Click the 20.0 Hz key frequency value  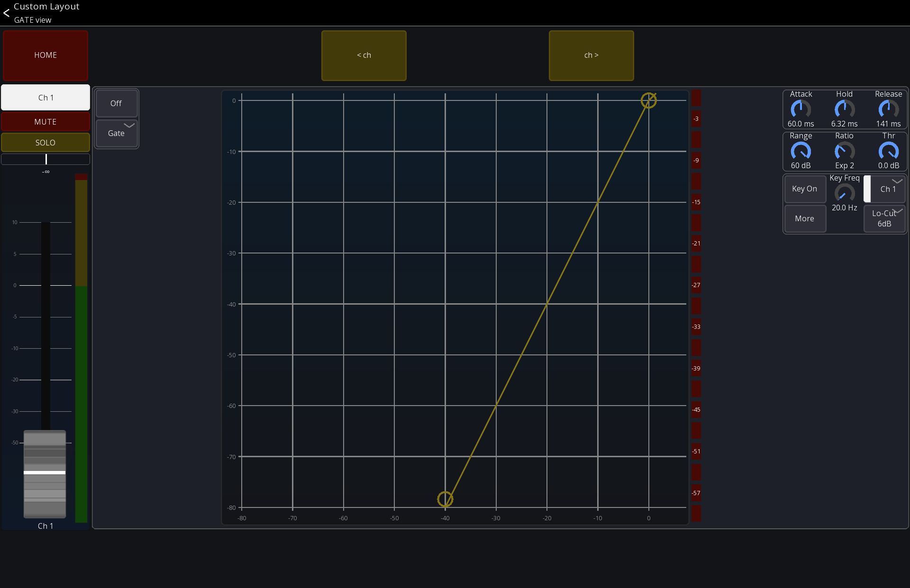pos(844,208)
